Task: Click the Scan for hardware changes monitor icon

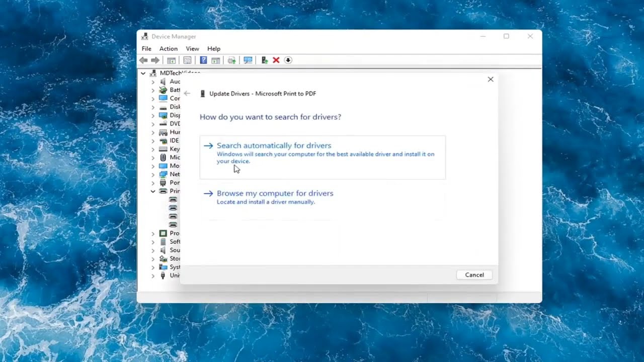Action: coord(248,60)
